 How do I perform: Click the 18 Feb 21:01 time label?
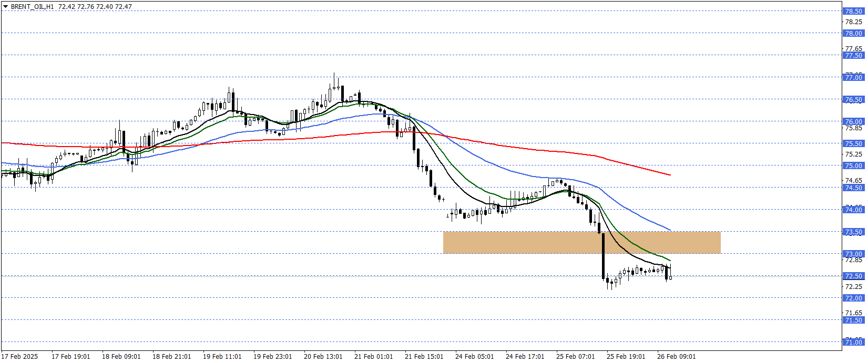171,357
